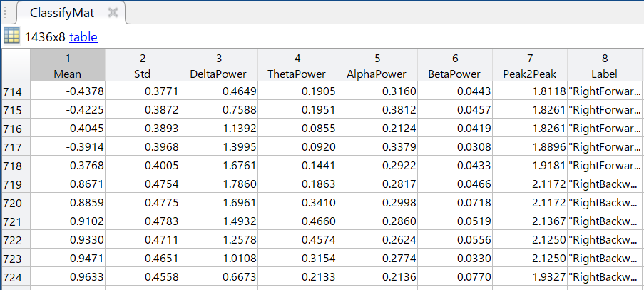644x290 pixels.
Task: Open the table data type link
Action: coord(83,37)
